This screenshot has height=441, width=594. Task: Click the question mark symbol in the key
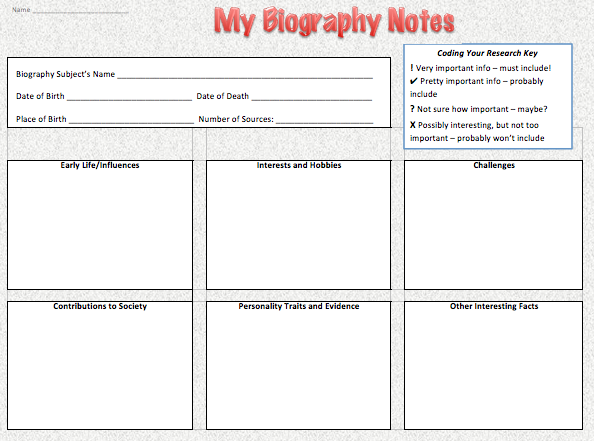[412, 109]
